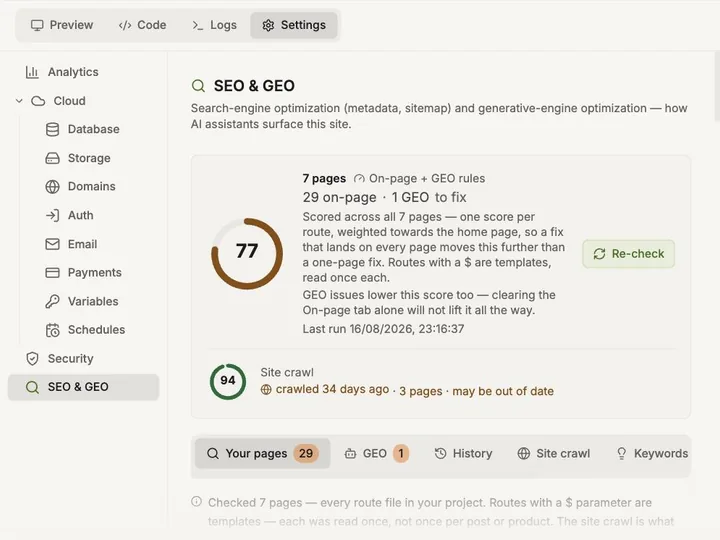Viewport: 720px width, 540px height.
Task: Collapse the Cloud section chevron
Action: point(19,101)
